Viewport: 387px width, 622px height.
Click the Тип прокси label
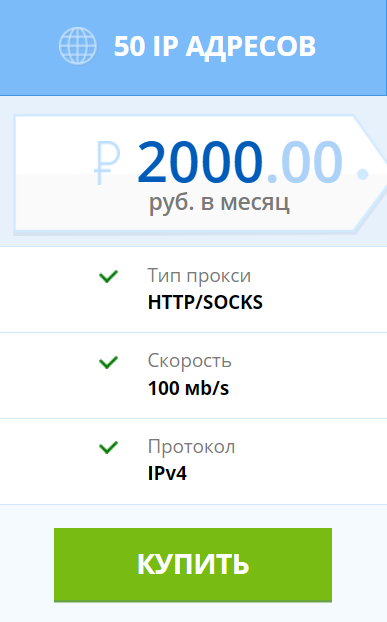coord(199,276)
